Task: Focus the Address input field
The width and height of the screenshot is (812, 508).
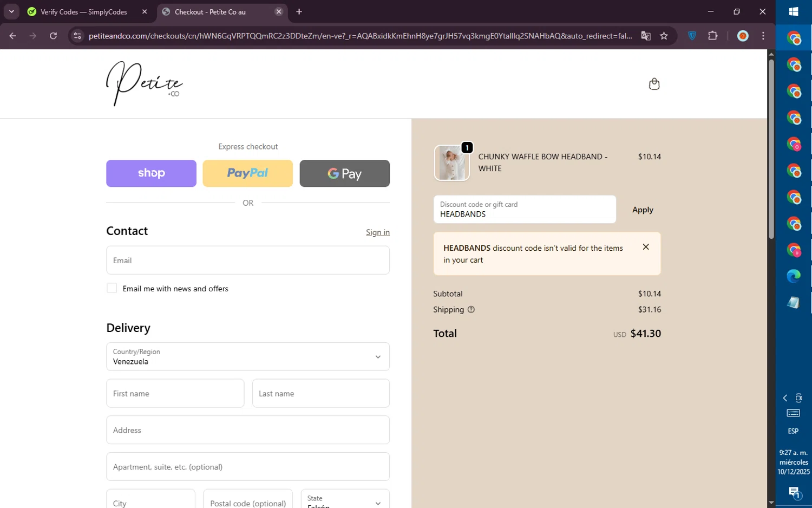Action: (x=248, y=430)
